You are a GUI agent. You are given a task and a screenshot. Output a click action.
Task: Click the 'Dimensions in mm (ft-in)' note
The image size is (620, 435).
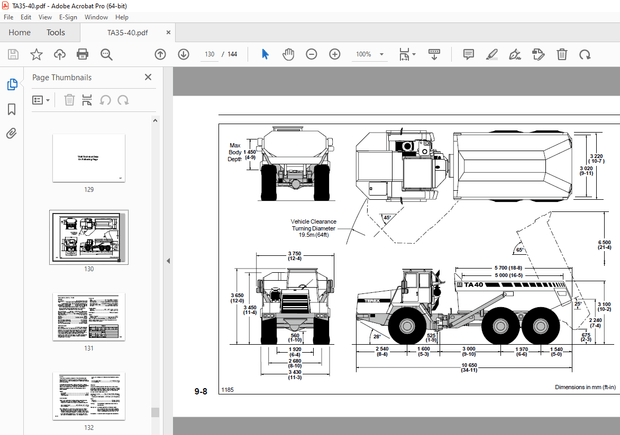pyautogui.click(x=585, y=387)
